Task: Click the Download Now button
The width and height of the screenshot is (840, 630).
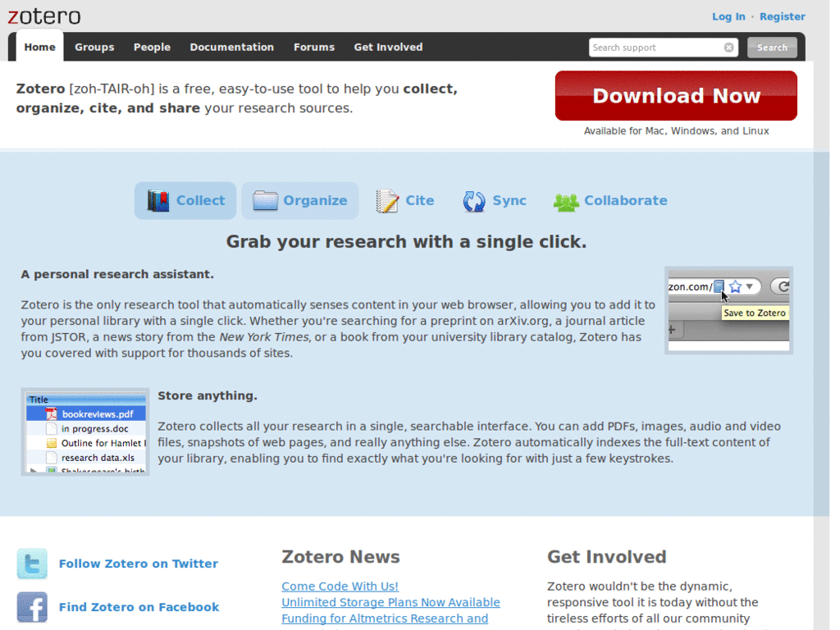Action: 676,95
